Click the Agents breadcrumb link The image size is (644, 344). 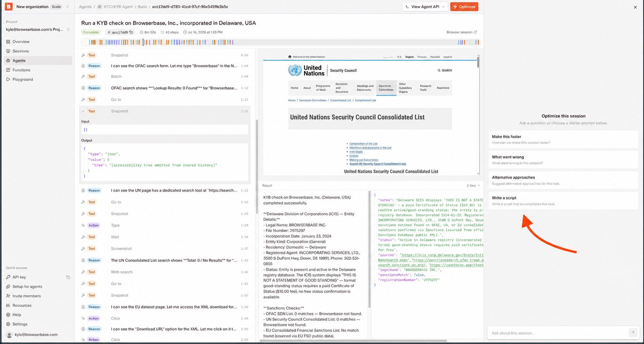point(85,7)
